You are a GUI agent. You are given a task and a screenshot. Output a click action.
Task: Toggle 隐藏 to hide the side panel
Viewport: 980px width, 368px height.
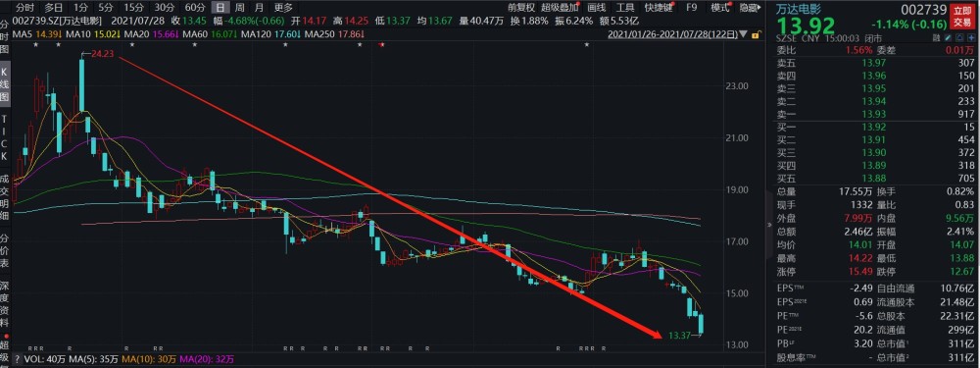[x=749, y=8]
